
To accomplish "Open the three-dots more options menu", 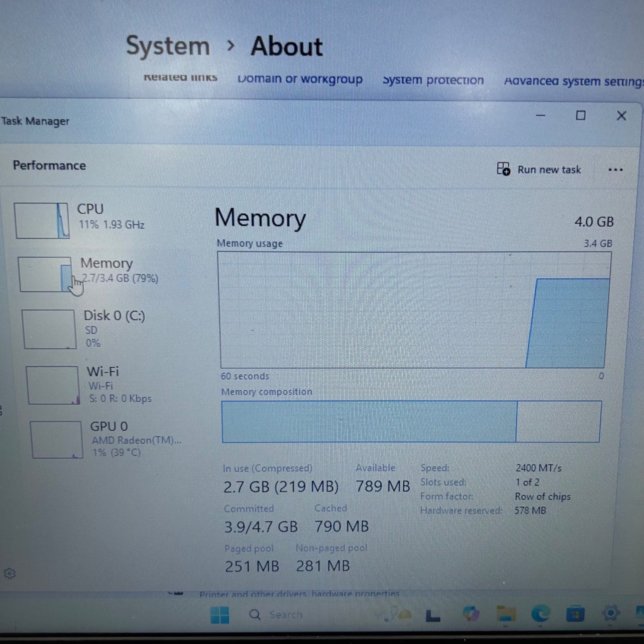I will 615,170.
